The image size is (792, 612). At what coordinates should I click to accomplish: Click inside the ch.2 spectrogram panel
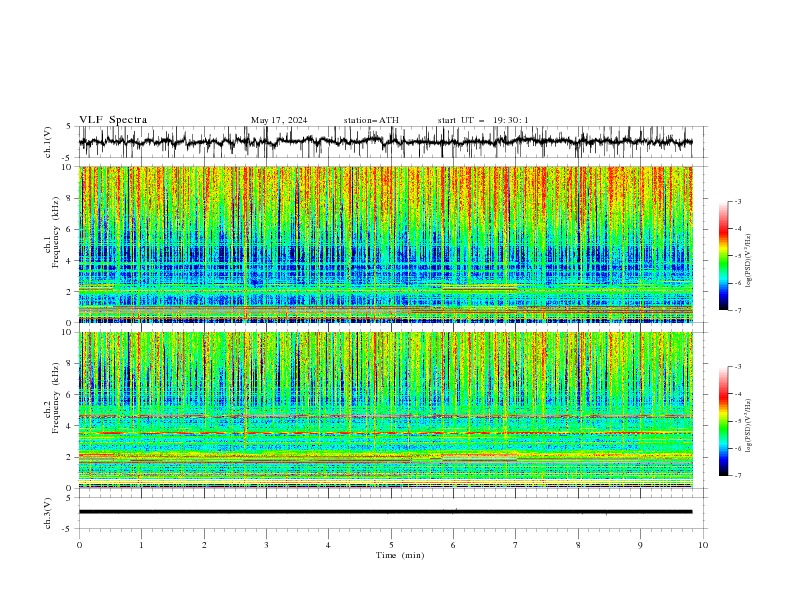click(385, 410)
